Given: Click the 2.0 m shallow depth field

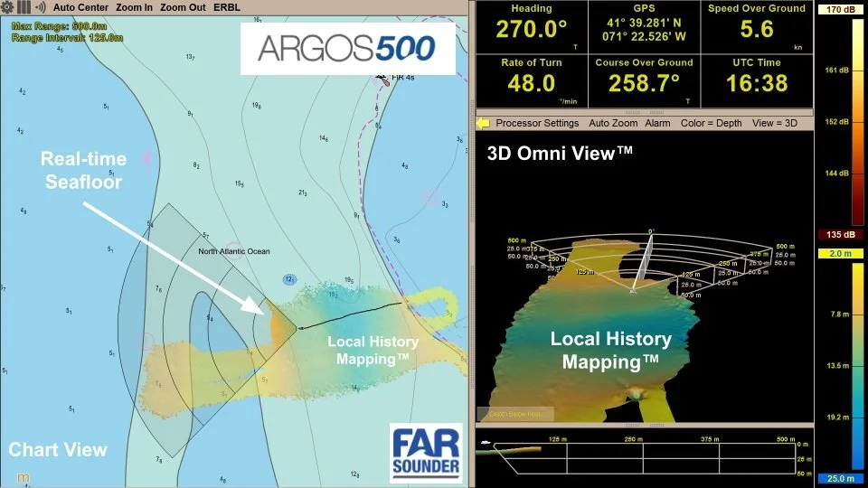Looking at the screenshot, I should click(840, 253).
